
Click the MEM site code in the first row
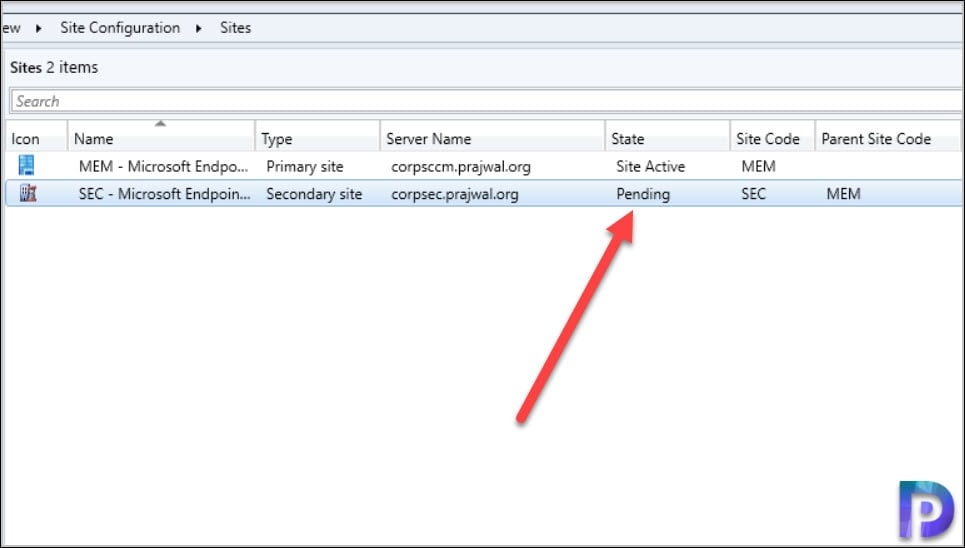click(758, 166)
